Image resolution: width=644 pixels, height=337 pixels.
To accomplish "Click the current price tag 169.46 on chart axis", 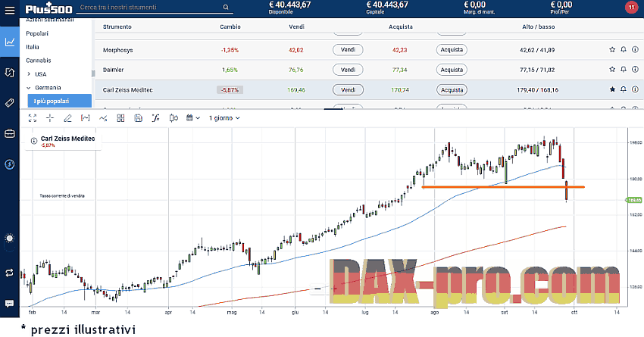I will tap(633, 201).
